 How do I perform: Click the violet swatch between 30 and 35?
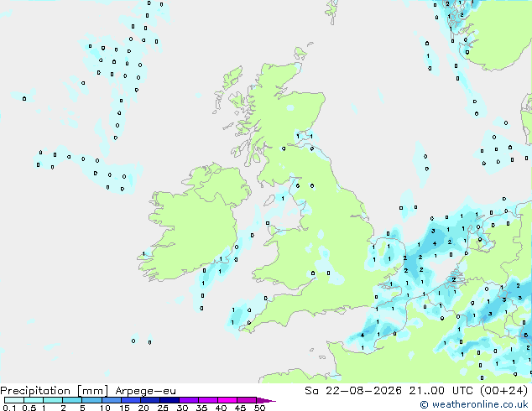(189, 400)
